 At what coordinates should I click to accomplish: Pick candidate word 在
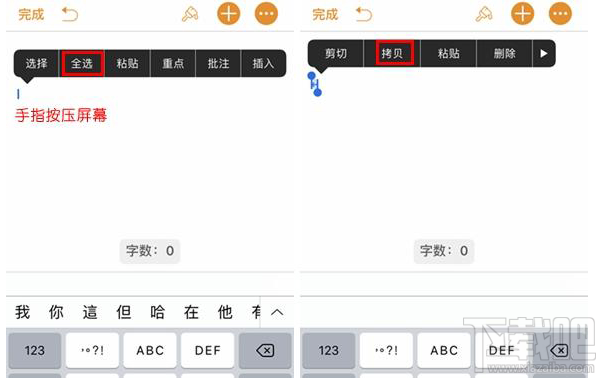[191, 312]
